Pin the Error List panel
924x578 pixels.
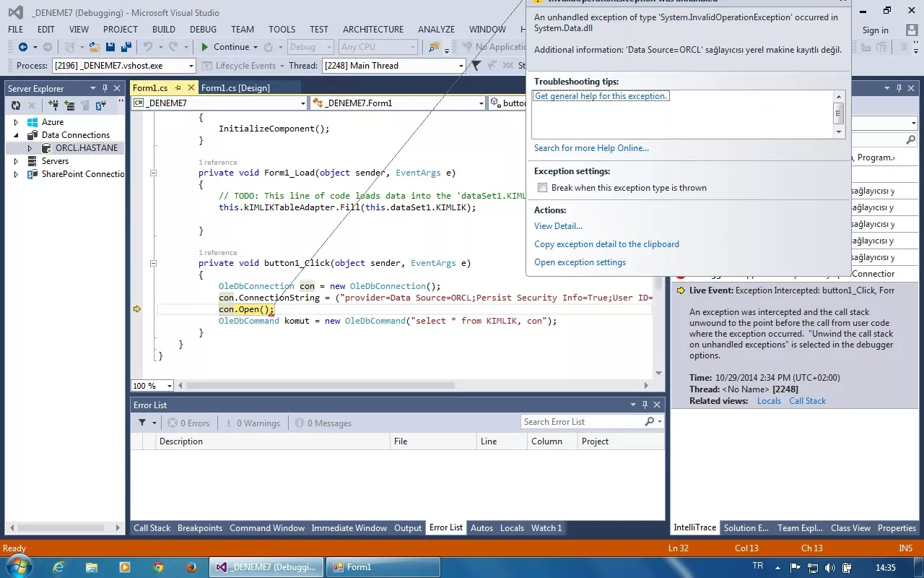[x=645, y=405]
